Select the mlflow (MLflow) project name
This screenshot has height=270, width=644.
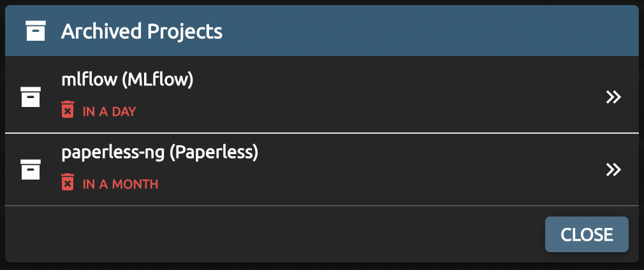[x=127, y=80]
